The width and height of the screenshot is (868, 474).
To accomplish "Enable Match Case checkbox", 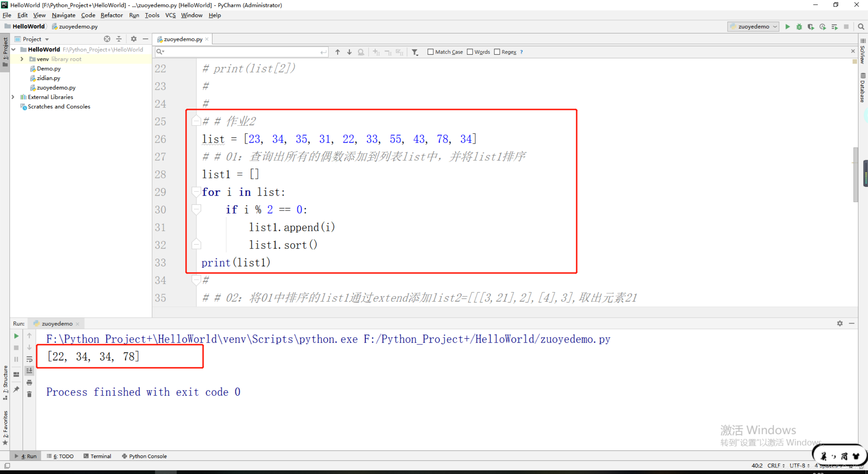I will pos(430,52).
